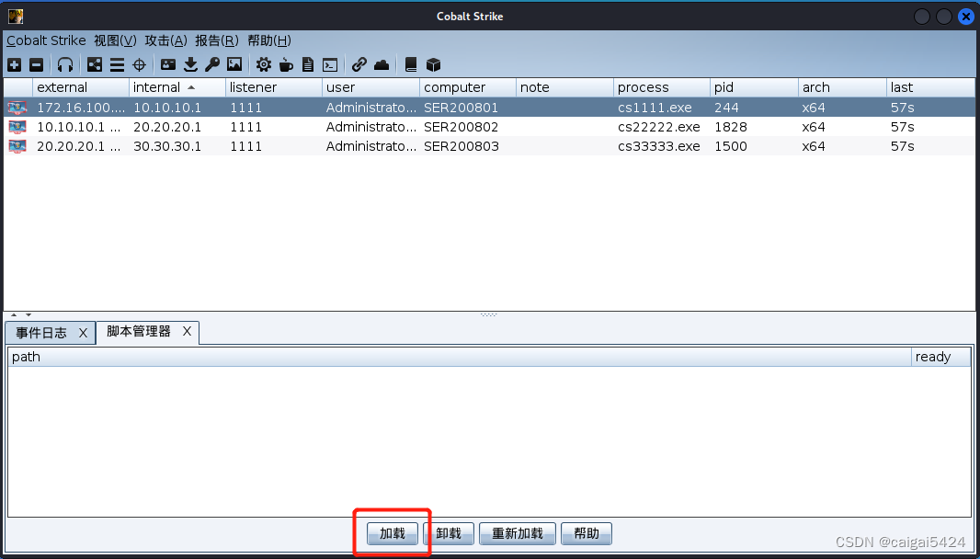Image resolution: width=980 pixels, height=559 pixels.
Task: Click the book help toolbar icon
Action: 411,64
